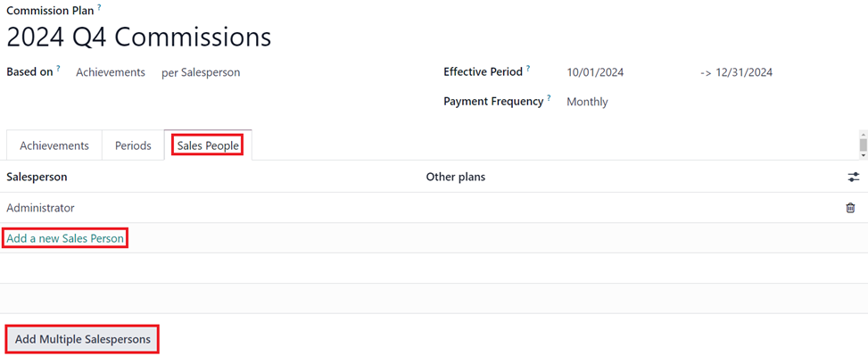Click the scrollbar up arrow
The image size is (868, 356).
point(863,135)
